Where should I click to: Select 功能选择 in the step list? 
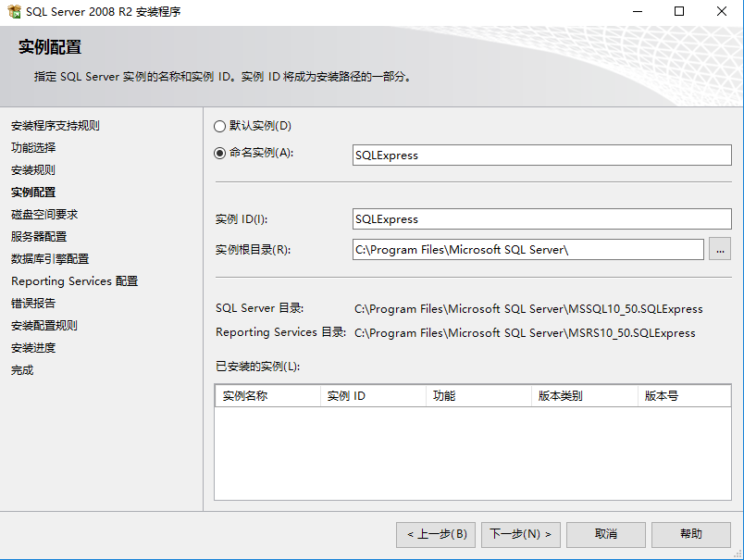point(33,147)
